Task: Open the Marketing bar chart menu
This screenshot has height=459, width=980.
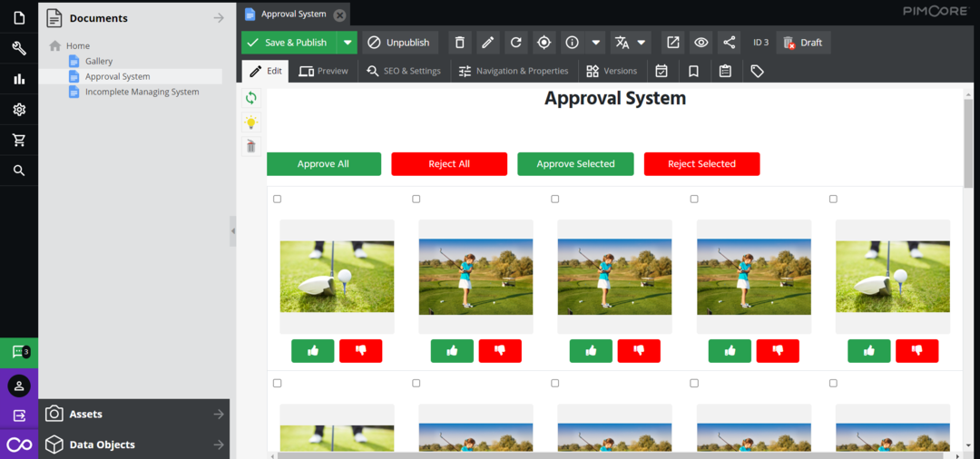Action: [19, 79]
